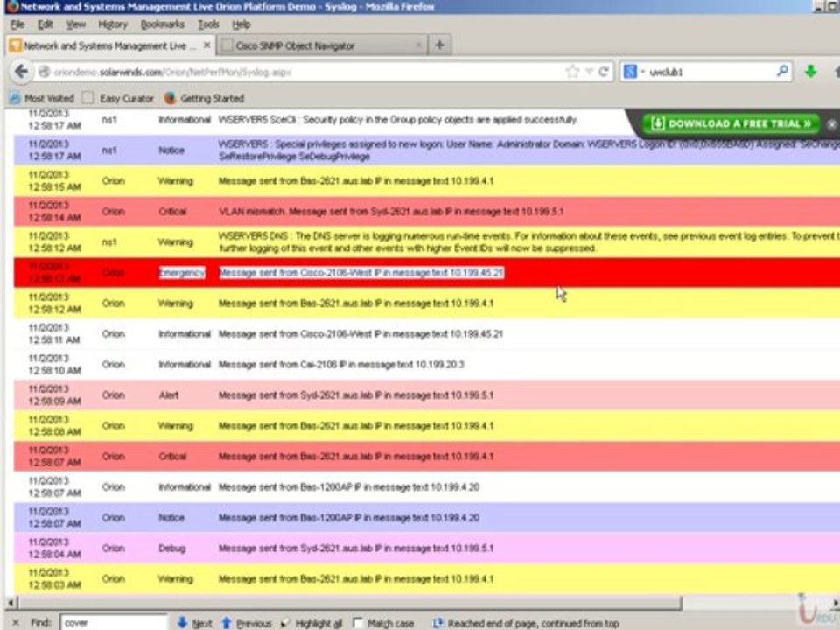
Task: Open the Getting Started bookmark
Action: pos(204,98)
